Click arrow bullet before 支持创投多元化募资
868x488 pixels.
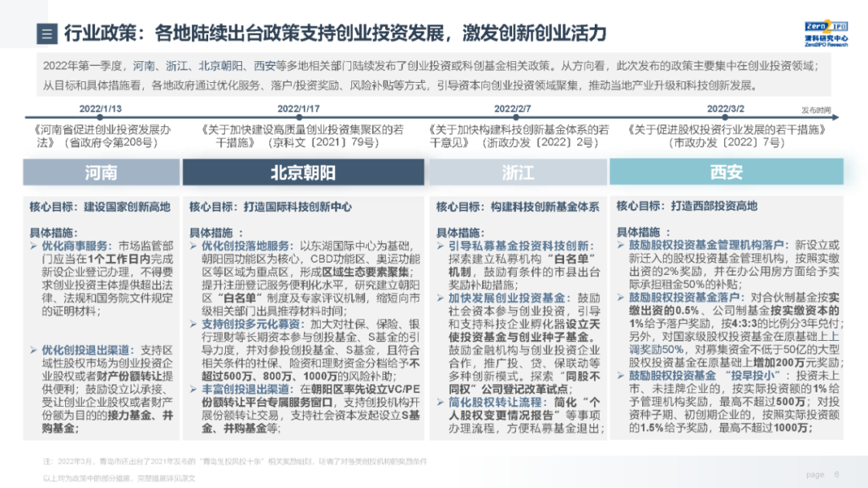point(193,324)
